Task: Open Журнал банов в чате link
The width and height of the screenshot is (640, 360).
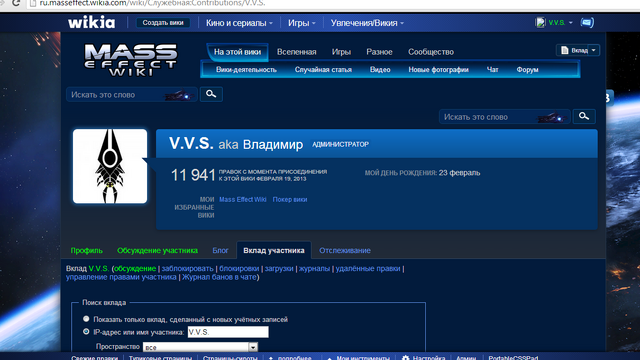Action: [x=219, y=277]
